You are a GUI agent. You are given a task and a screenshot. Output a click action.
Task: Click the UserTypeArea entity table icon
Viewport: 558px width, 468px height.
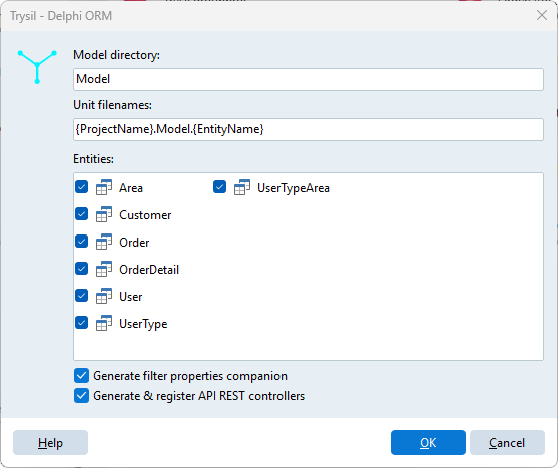click(x=242, y=187)
